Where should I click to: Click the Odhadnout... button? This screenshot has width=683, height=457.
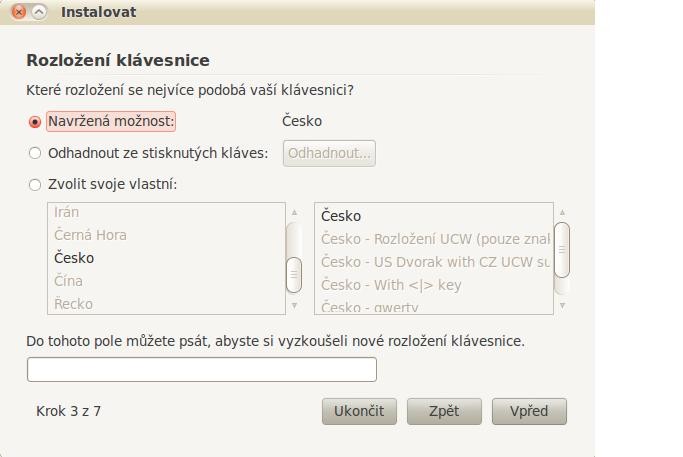(329, 153)
